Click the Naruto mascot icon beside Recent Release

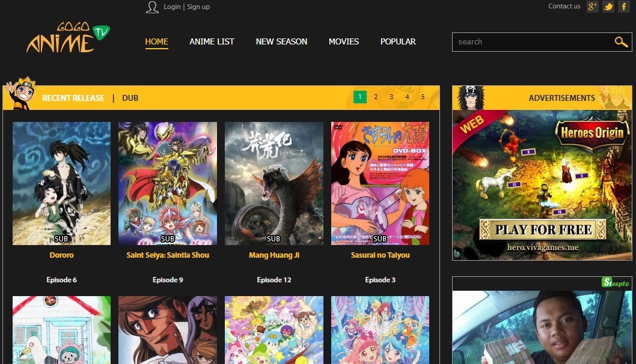[x=22, y=93]
